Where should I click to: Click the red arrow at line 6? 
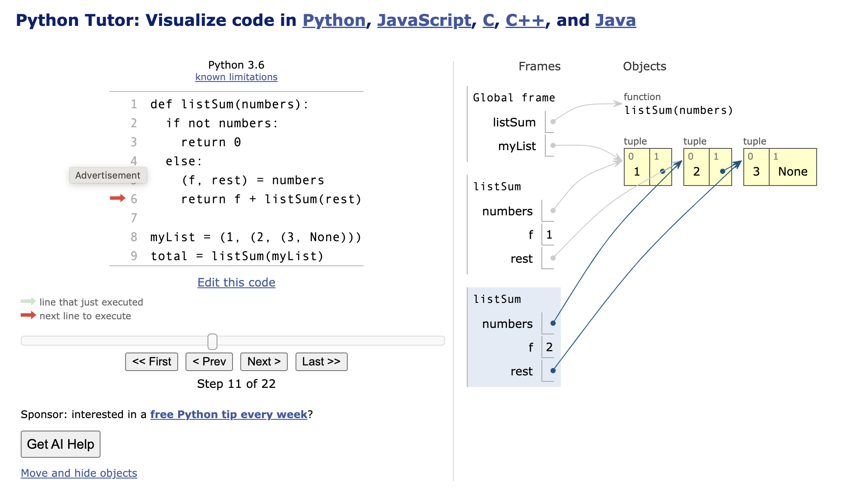[x=117, y=198]
